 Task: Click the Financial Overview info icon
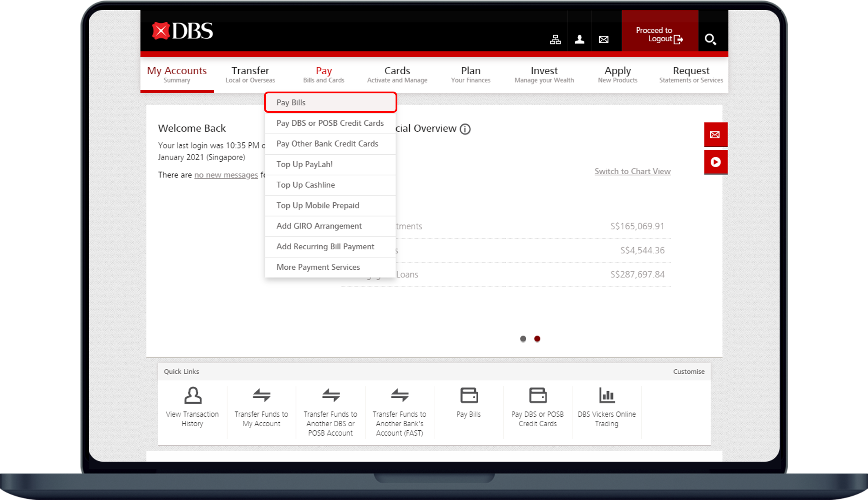(x=465, y=129)
